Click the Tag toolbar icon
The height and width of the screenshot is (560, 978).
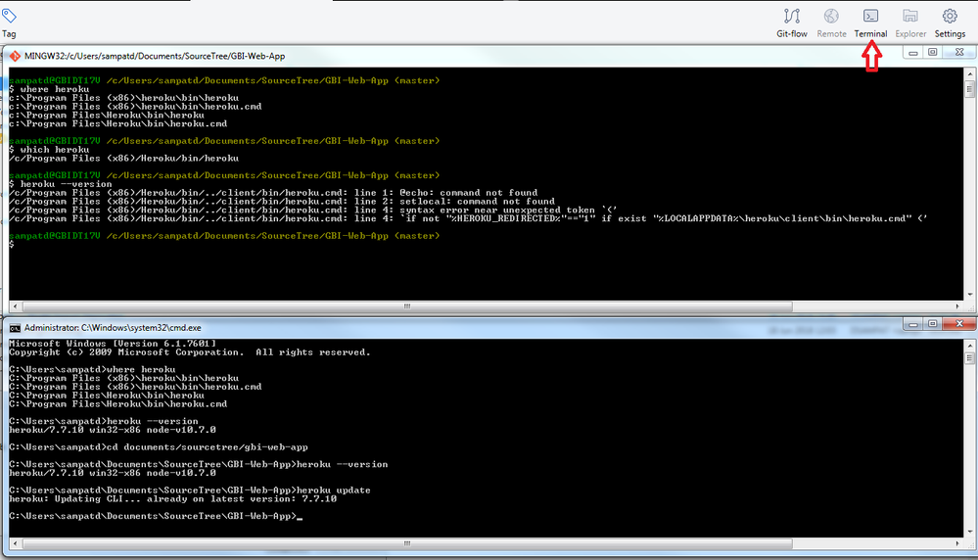point(9,23)
